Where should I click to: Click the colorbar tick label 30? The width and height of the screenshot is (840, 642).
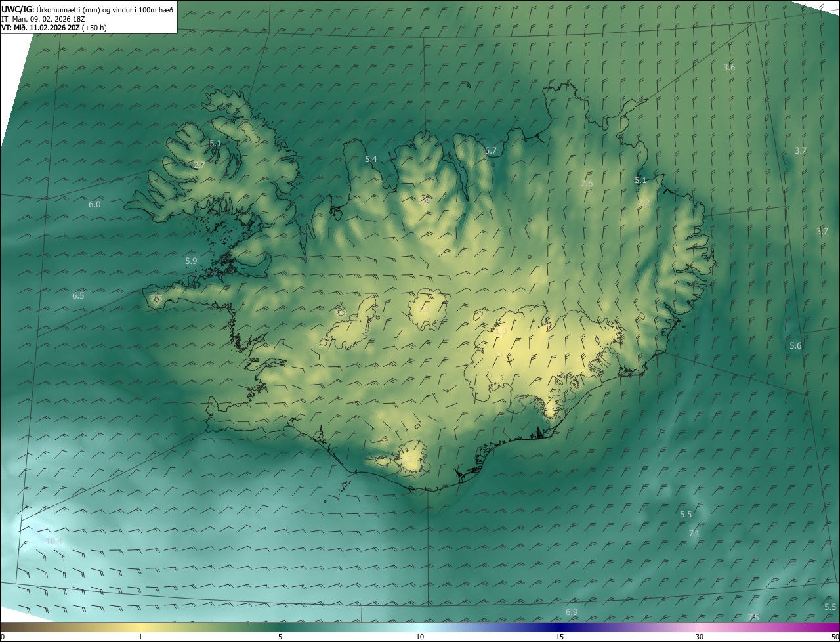coord(700,637)
